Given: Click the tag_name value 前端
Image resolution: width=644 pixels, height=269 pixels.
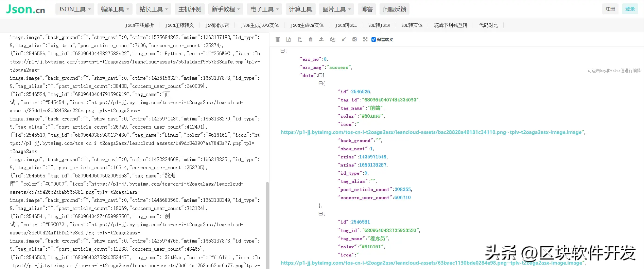Looking at the screenshot, I should [x=375, y=108].
